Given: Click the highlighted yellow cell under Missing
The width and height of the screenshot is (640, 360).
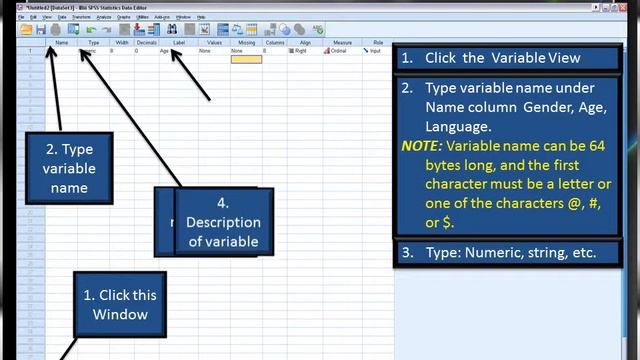Looking at the screenshot, I should click(x=246, y=60).
